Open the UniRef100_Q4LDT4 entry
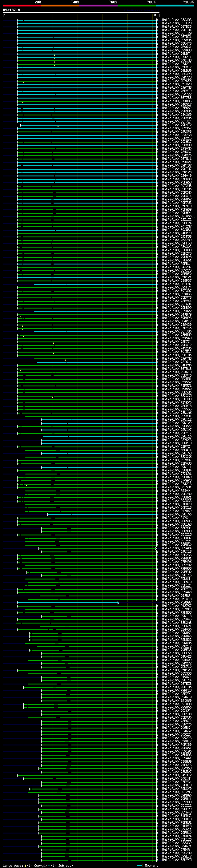The image size is (197, 868). (177, 54)
